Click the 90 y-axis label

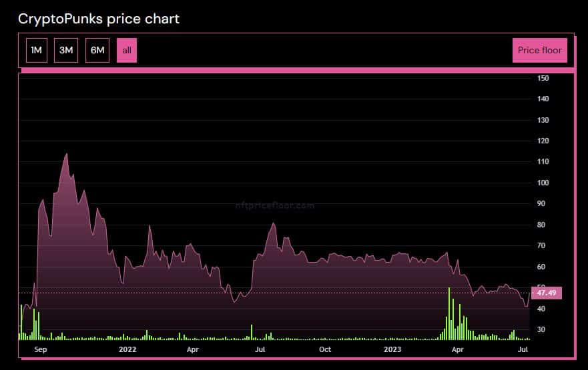click(541, 204)
